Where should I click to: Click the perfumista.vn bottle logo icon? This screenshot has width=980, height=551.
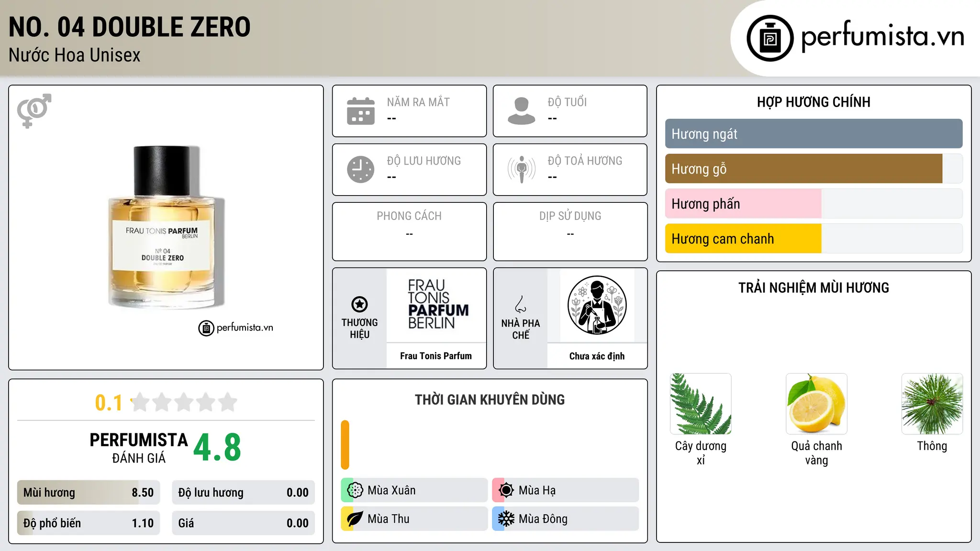pyautogui.click(x=770, y=38)
